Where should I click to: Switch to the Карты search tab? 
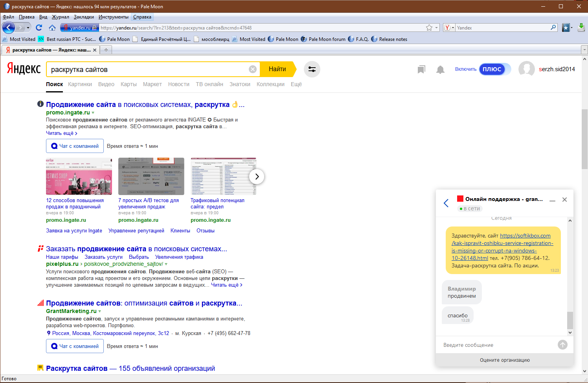(x=129, y=84)
